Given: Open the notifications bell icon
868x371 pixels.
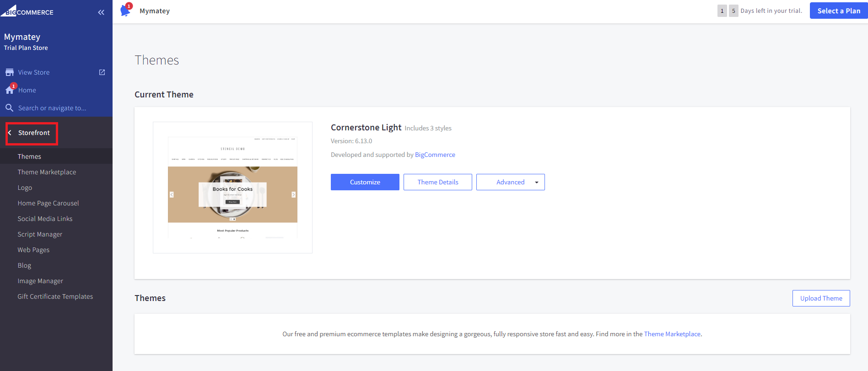Looking at the screenshot, I should [125, 11].
